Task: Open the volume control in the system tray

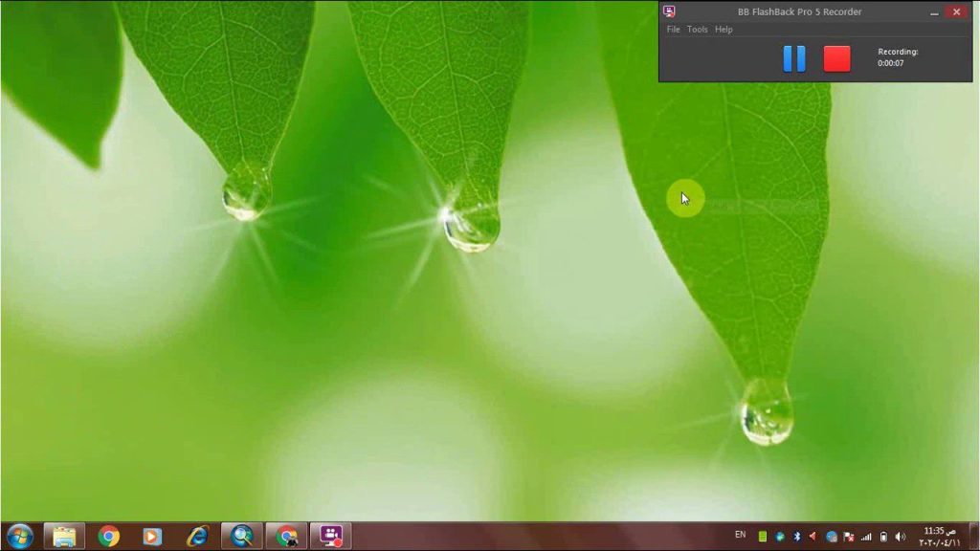Action: coord(900,536)
